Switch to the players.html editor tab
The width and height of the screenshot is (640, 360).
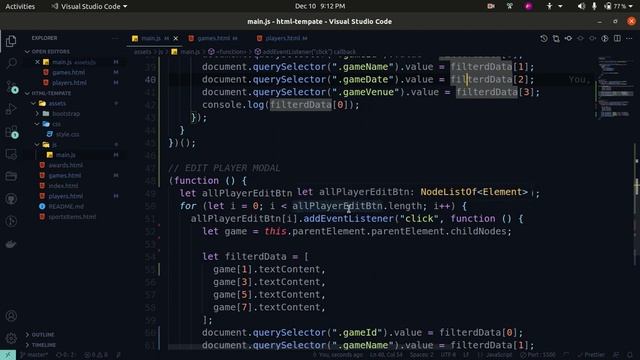pyautogui.click(x=282, y=38)
